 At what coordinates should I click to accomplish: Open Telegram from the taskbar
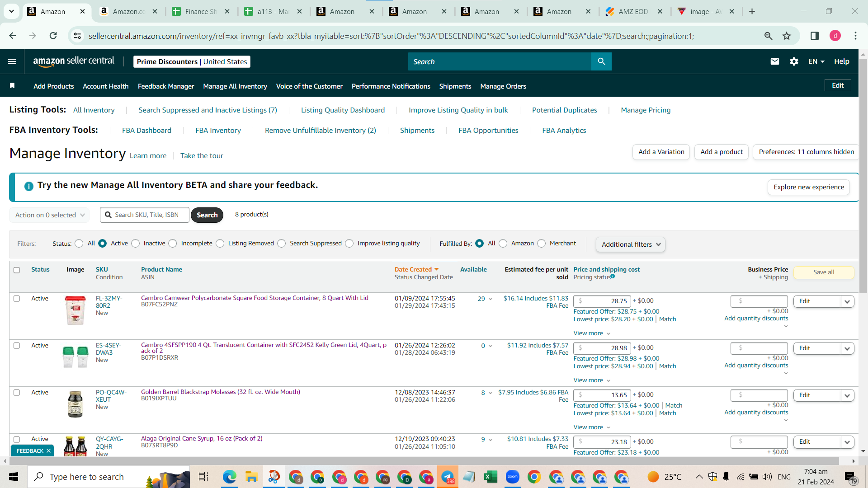448,477
